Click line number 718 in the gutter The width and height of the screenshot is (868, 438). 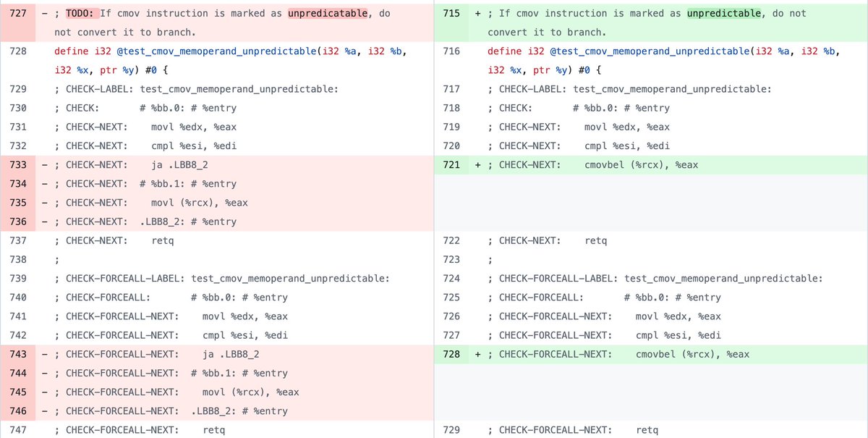(x=451, y=108)
